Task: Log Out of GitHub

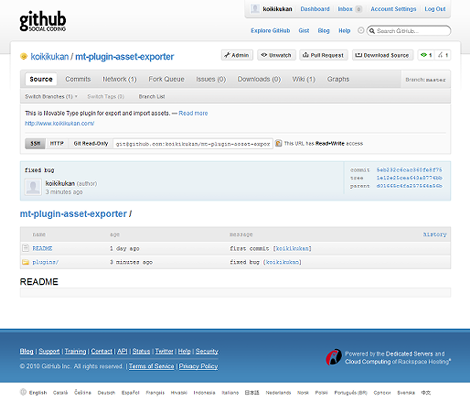Action: tap(435, 9)
